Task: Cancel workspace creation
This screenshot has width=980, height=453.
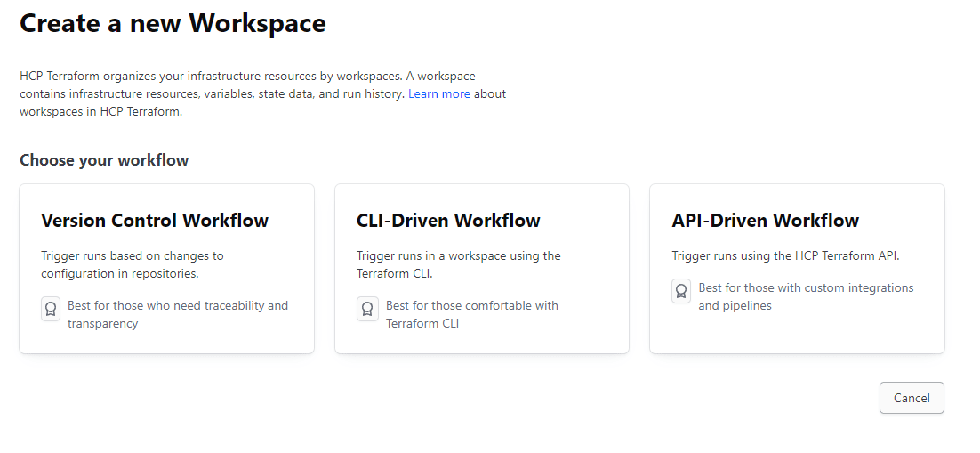Action: pos(912,398)
